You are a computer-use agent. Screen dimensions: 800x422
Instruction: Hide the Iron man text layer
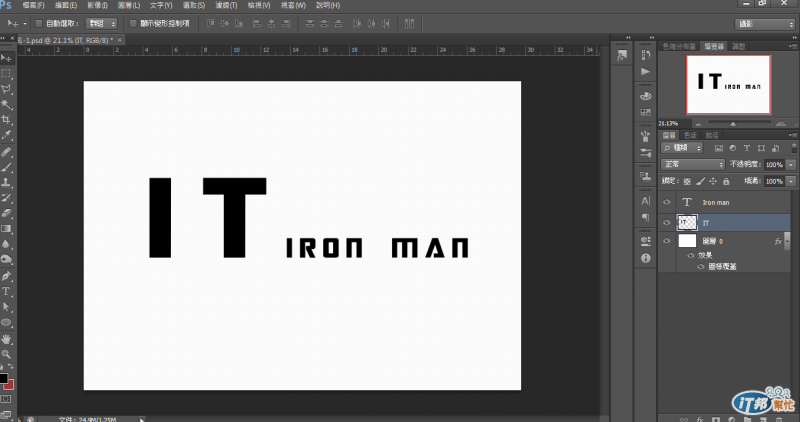(x=666, y=202)
